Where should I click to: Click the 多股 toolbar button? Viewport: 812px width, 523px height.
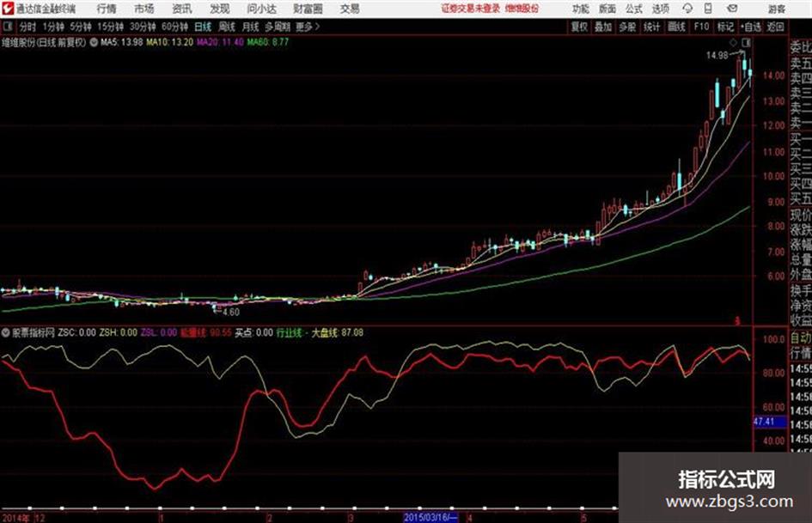coord(627,27)
